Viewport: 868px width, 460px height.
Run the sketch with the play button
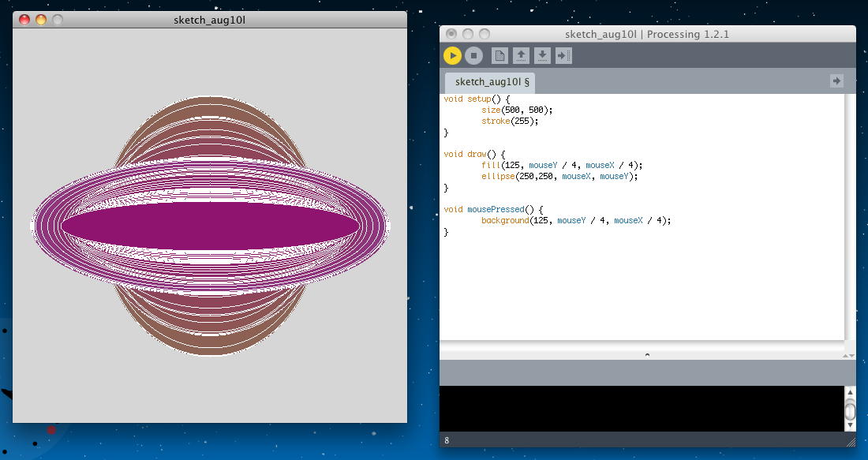(x=452, y=55)
